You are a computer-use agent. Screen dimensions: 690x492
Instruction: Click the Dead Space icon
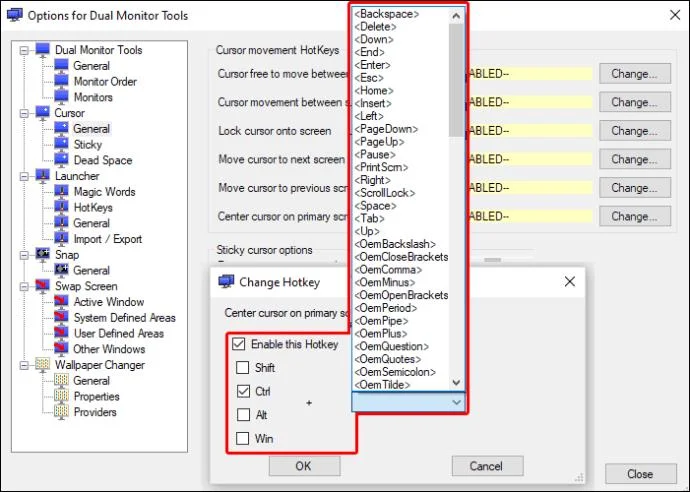point(61,160)
